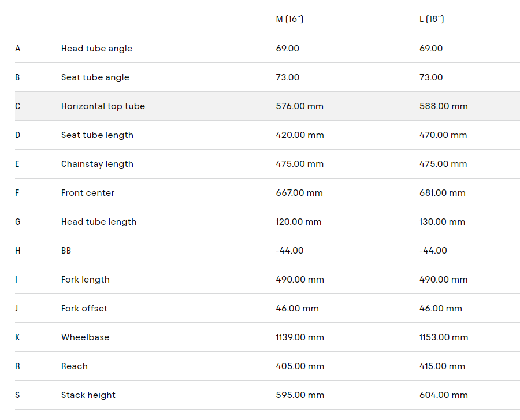Click the BB row label
Viewport: 520px width, 420px height.
pos(66,251)
